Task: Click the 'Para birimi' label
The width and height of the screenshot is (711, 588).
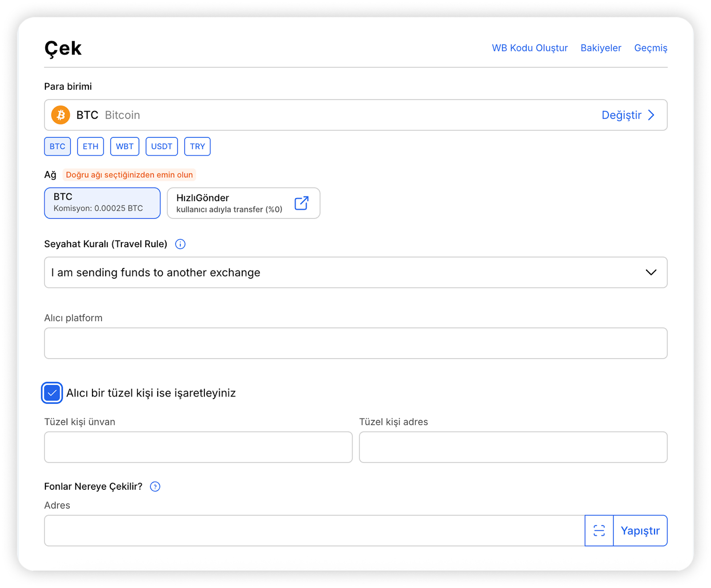Action: [x=68, y=86]
